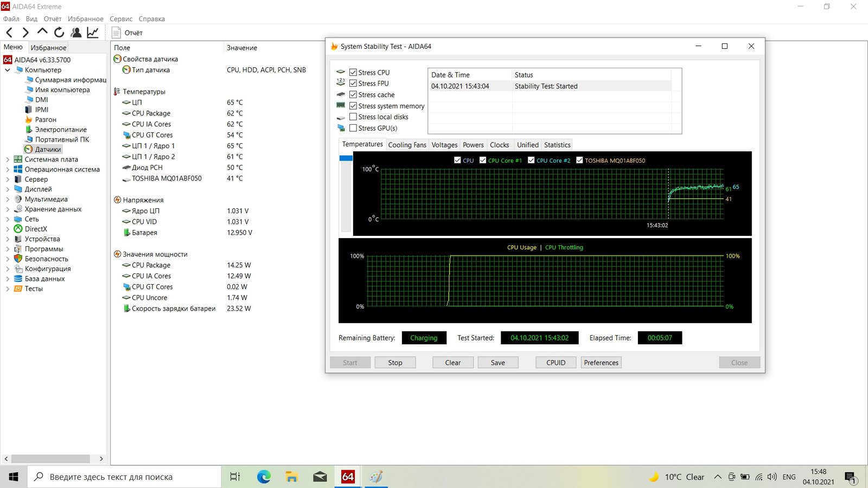Open the graph chart toolbar icon

93,33
